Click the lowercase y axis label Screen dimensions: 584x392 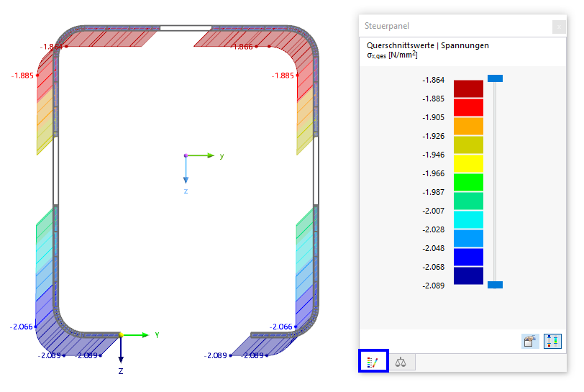tap(222, 156)
